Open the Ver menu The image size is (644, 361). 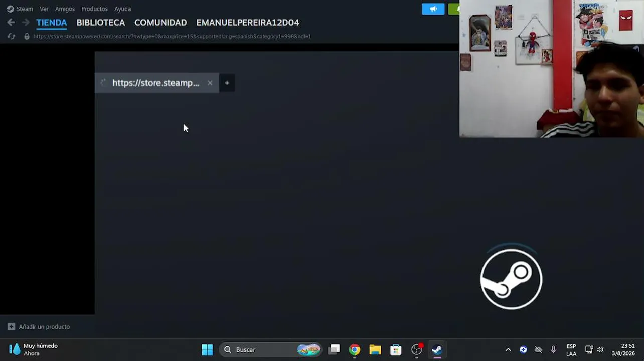tap(44, 9)
